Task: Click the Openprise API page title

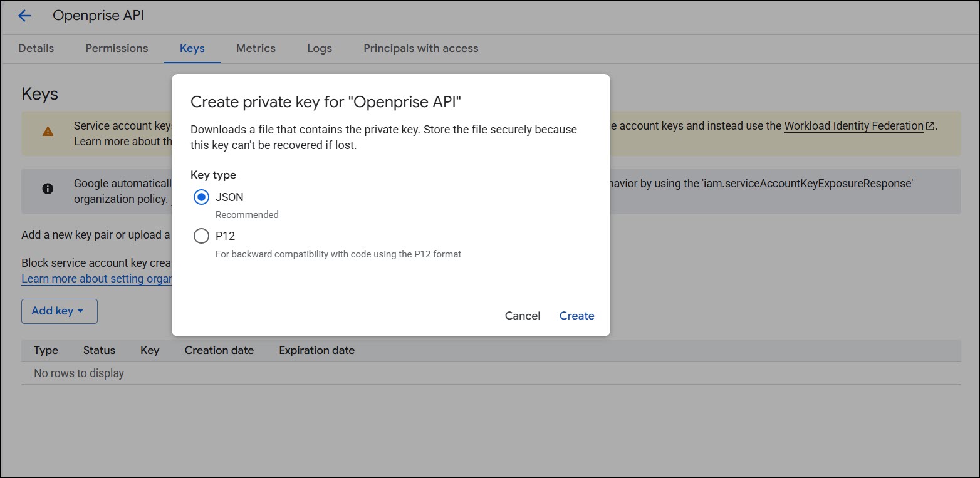Action: coord(98,16)
